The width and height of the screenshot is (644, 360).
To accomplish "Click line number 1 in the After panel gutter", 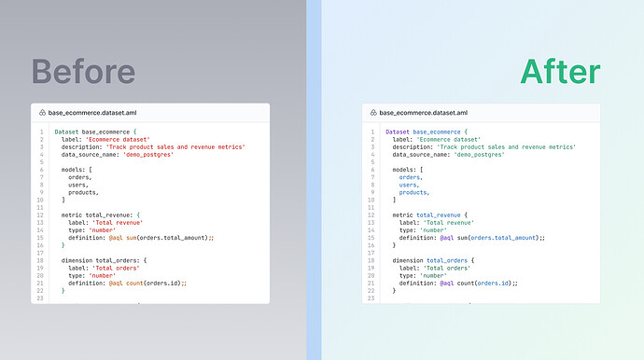I will (x=372, y=132).
